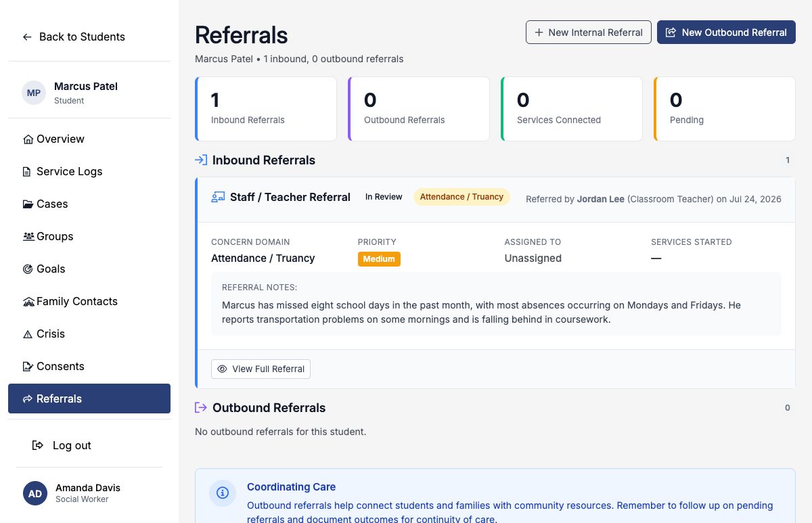Click the AD user avatar
This screenshot has width=812, height=523.
[x=35, y=493]
